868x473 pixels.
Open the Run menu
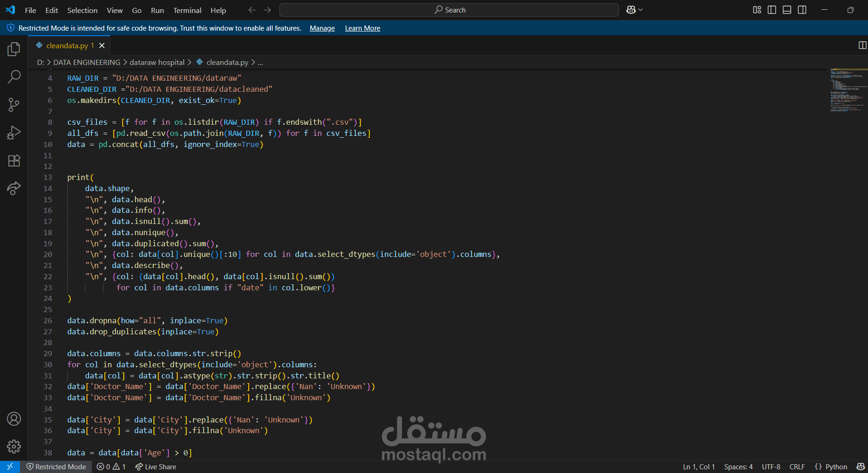tap(157, 10)
